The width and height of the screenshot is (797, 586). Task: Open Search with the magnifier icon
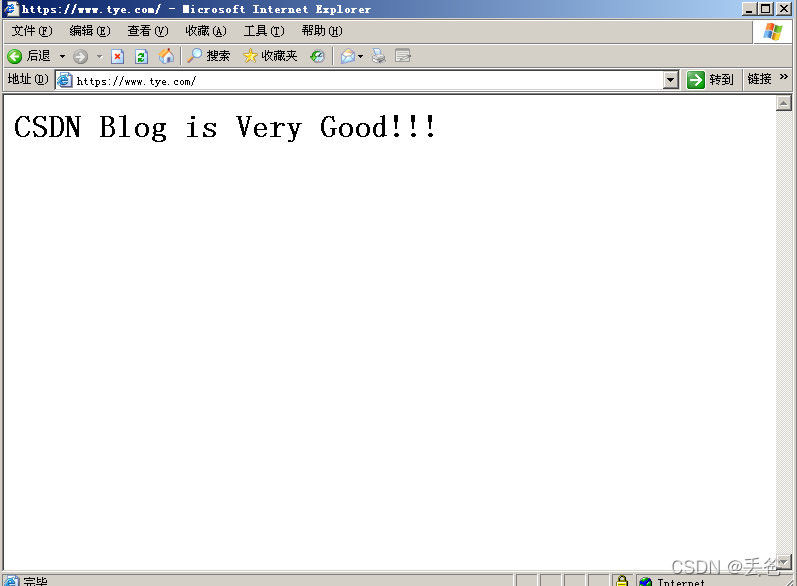194,56
